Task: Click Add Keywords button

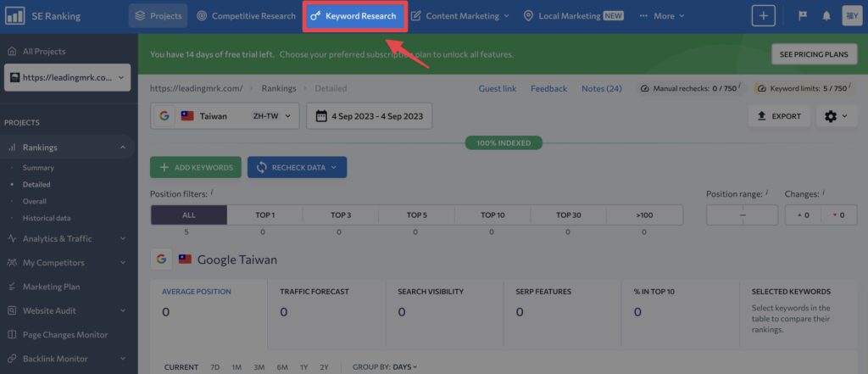Action: pyautogui.click(x=196, y=167)
